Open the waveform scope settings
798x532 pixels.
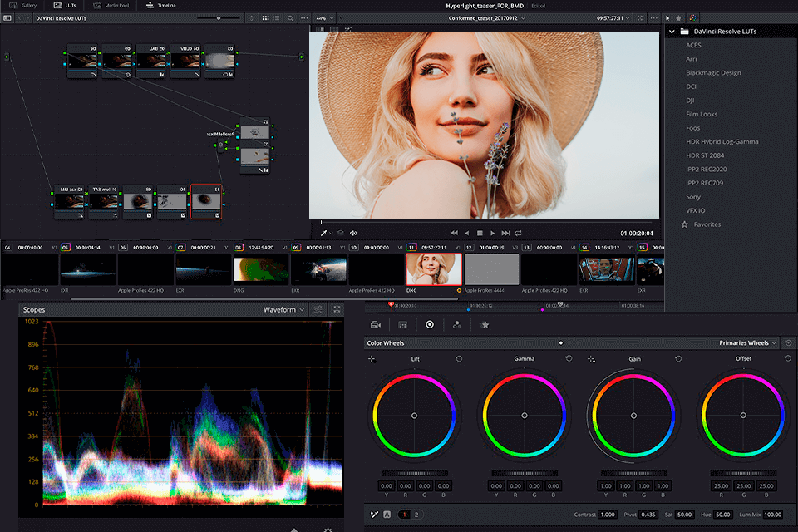pyautogui.click(x=318, y=309)
